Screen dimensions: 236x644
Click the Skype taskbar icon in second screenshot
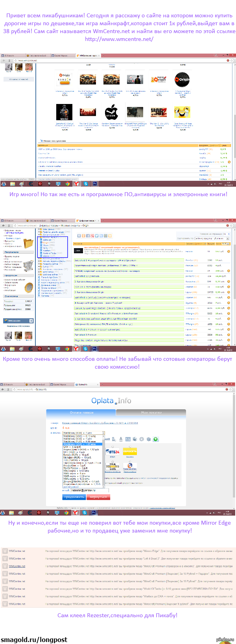(x=85, y=349)
